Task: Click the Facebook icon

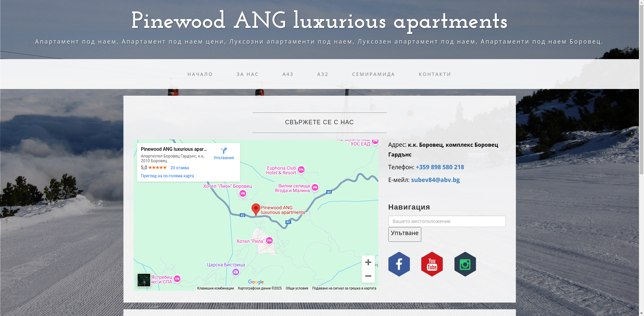Action: click(399, 264)
